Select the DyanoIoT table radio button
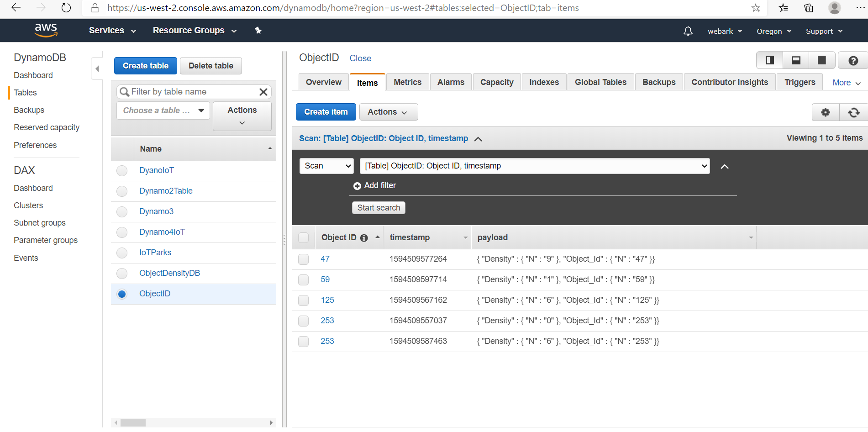The width and height of the screenshot is (868, 432). (x=122, y=171)
